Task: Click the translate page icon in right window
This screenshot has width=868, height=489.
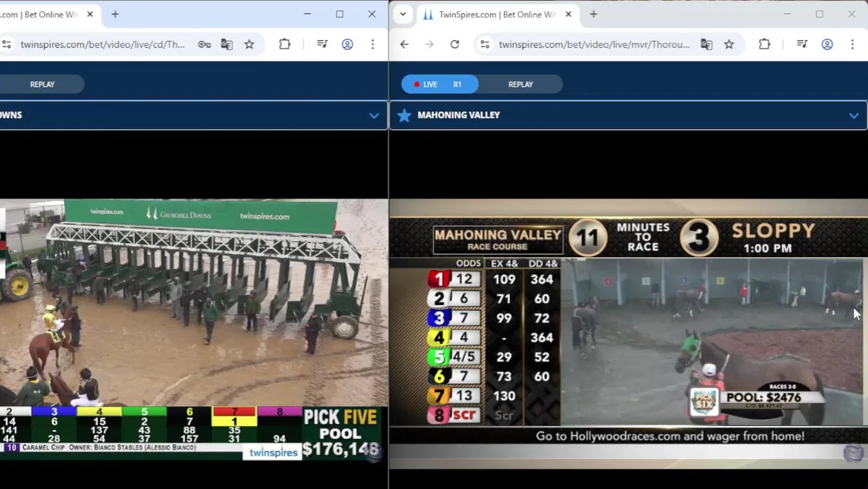Action: tap(706, 45)
